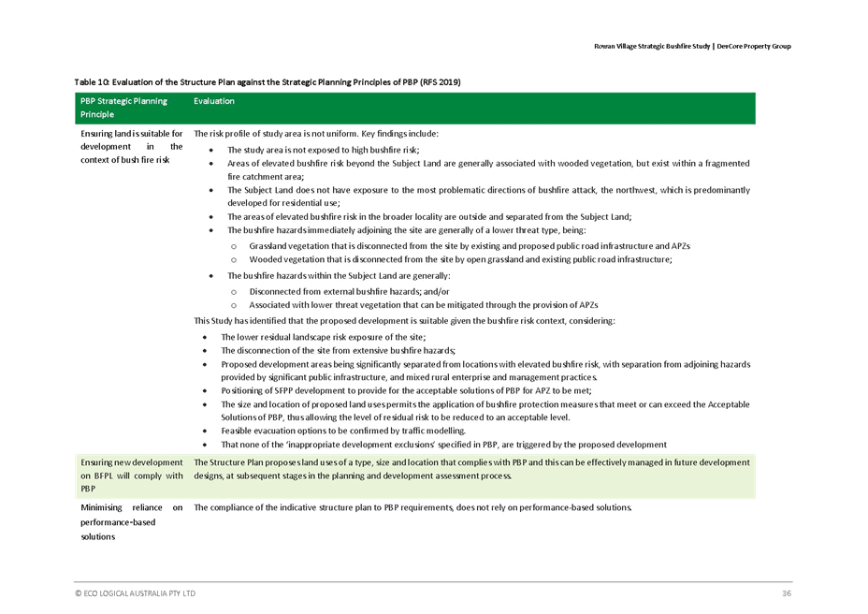Select the 'Evaluation' column header

(213, 101)
